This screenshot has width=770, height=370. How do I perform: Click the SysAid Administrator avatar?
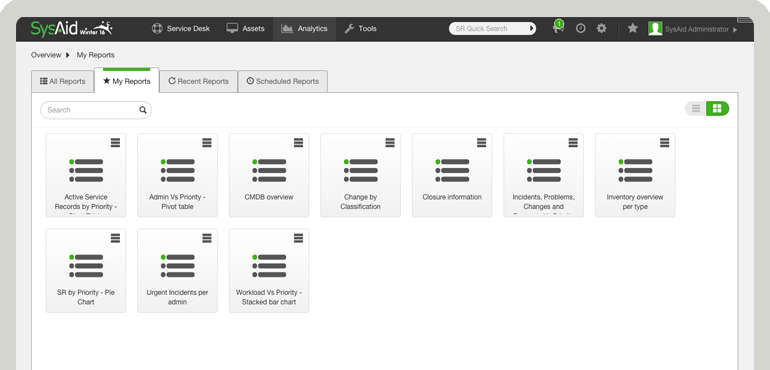(x=655, y=28)
